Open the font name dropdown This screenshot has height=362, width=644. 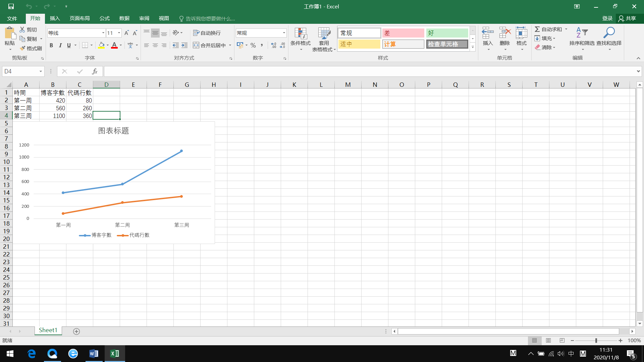(103, 33)
